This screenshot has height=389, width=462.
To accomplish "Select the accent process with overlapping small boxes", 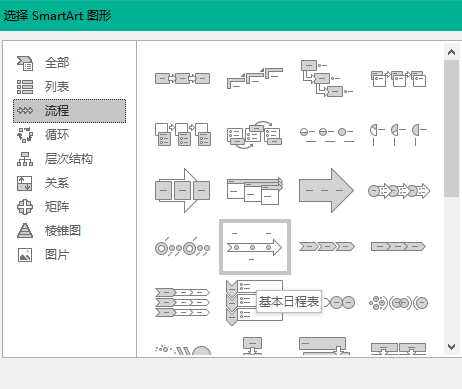I will 399,79.
